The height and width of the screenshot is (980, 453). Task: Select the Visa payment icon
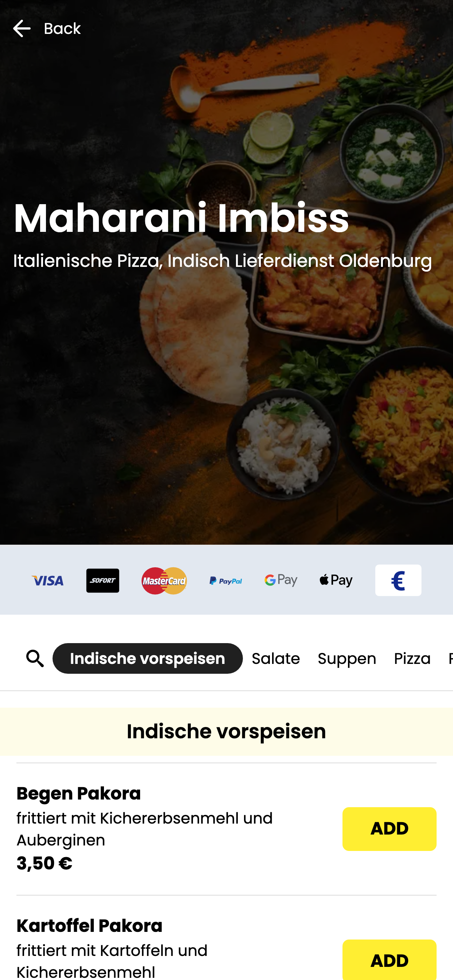click(47, 580)
